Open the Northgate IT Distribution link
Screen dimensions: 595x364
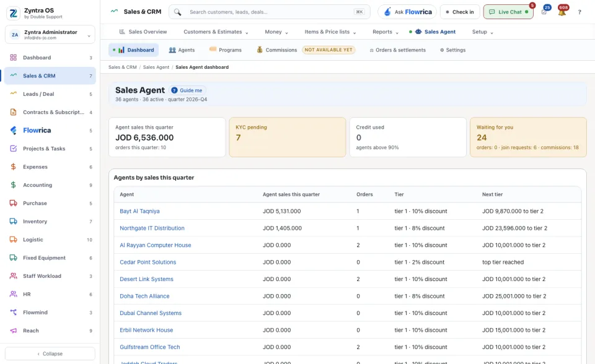pos(152,228)
